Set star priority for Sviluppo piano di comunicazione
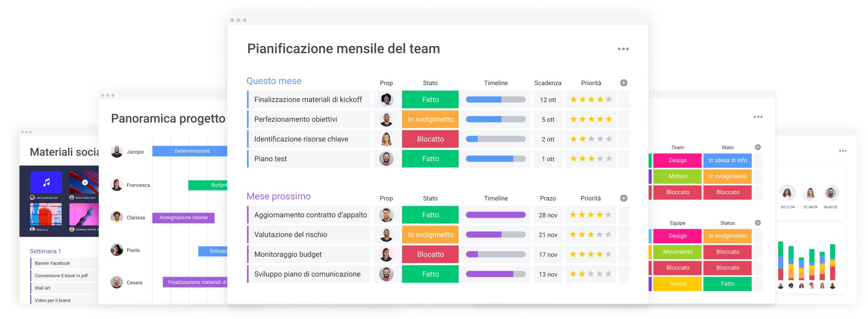This screenshot has width=868, height=319. pos(591,274)
